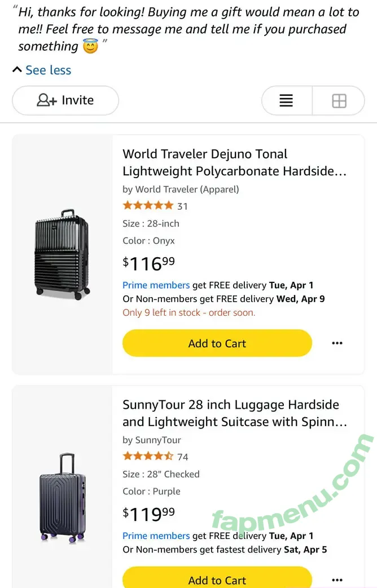Viewport: 377px width, 588px height.
Task: Add SunnyTour suitcase to cart
Action: [x=217, y=577]
